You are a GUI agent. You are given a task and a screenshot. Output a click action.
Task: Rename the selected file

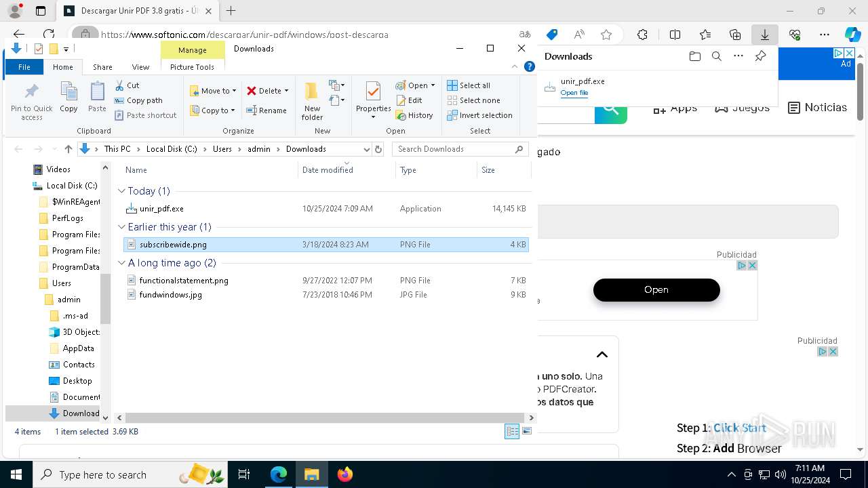pos(267,110)
